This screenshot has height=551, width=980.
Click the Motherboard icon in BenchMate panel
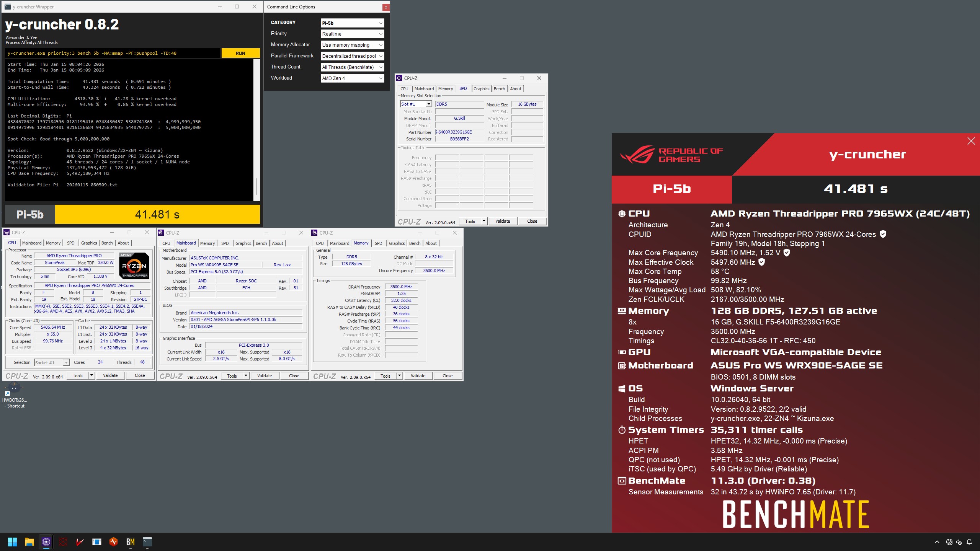coord(622,366)
